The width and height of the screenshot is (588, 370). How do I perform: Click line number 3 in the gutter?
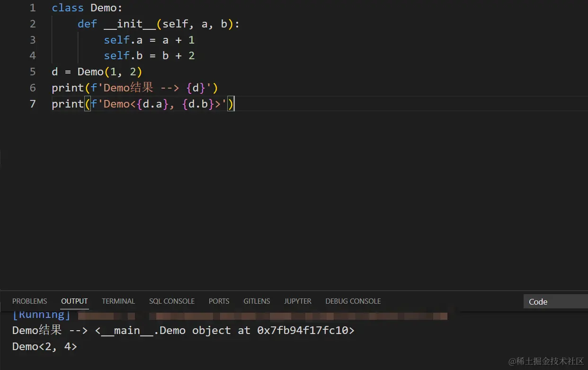pyautogui.click(x=32, y=40)
